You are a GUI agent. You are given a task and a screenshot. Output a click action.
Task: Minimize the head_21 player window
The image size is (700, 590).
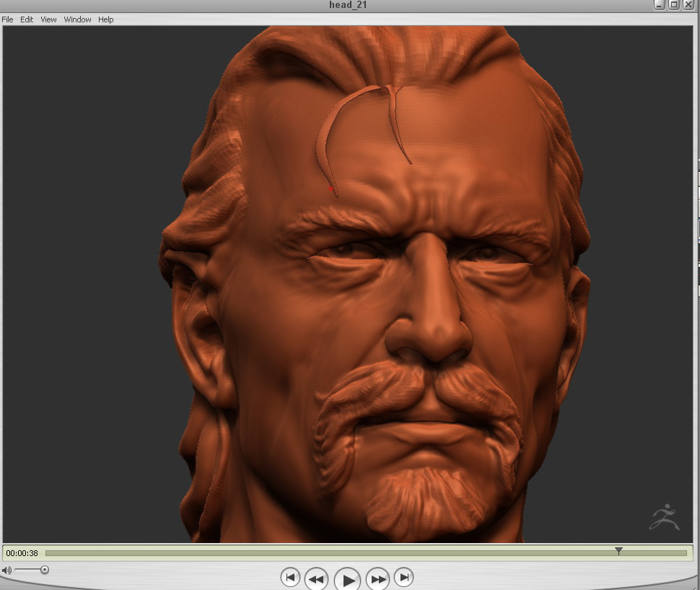(x=660, y=5)
